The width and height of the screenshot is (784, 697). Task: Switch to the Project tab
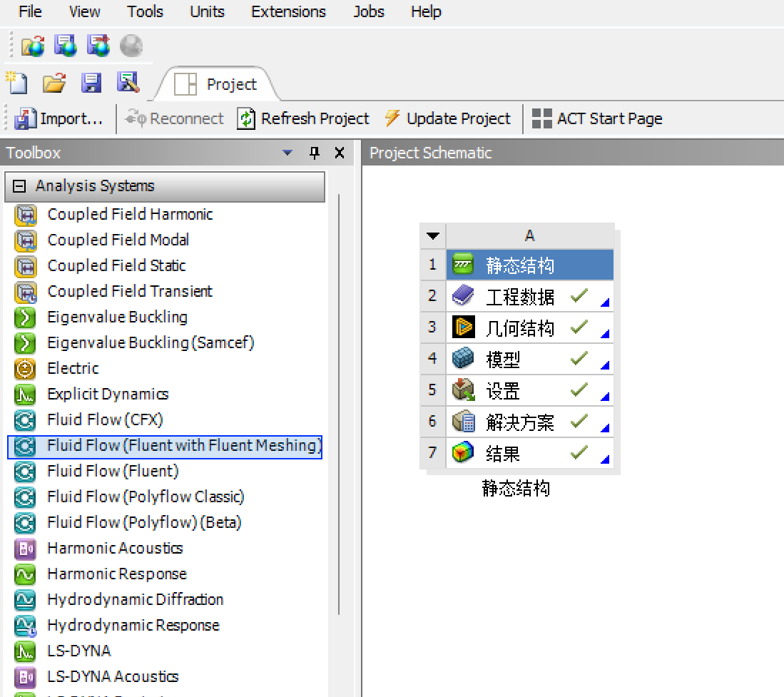(x=216, y=84)
